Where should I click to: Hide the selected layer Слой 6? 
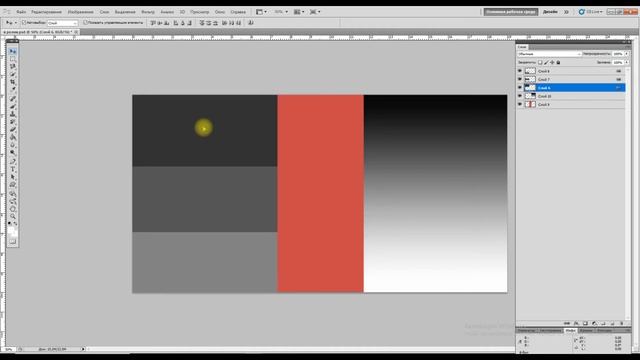pyautogui.click(x=520, y=87)
